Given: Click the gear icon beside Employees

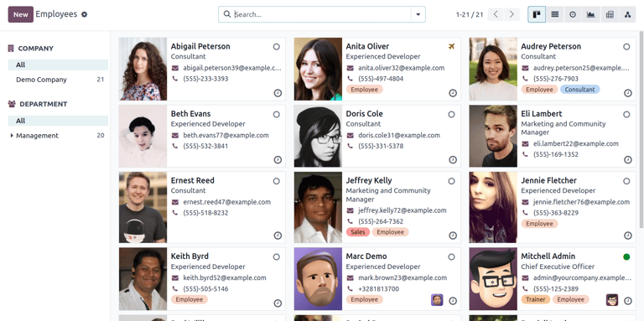Looking at the screenshot, I should pyautogui.click(x=84, y=14).
